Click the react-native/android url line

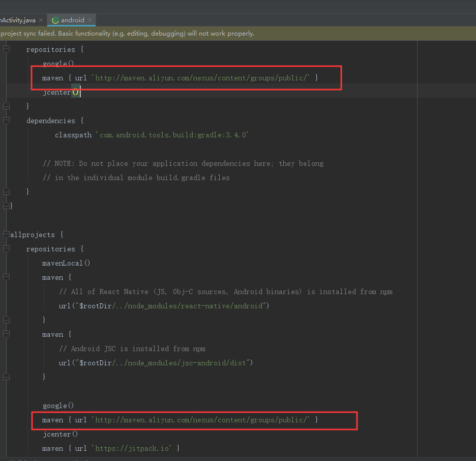coord(164,306)
